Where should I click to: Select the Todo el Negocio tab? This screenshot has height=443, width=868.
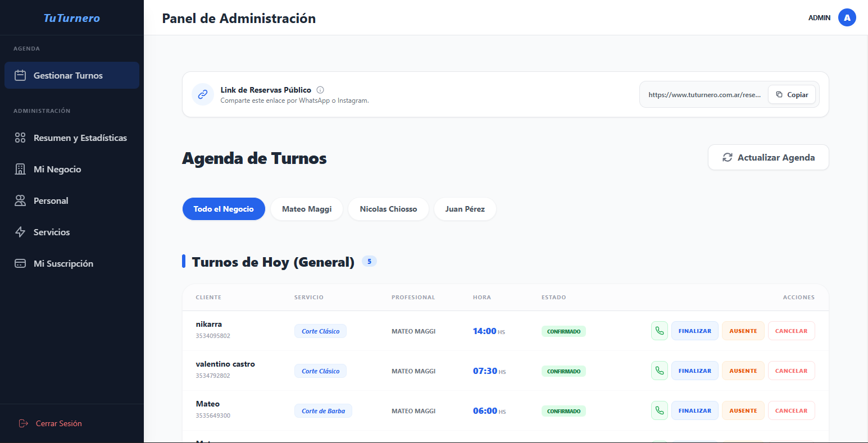click(x=224, y=208)
